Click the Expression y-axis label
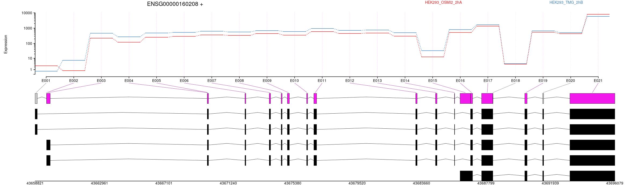Image resolution: width=644 pixels, height=188 pixels. [x=6, y=44]
